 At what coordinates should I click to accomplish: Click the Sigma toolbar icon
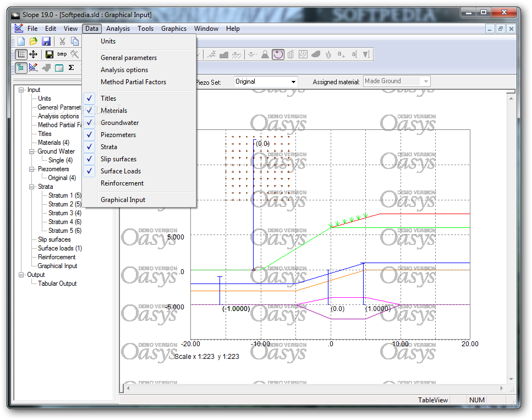coord(71,68)
